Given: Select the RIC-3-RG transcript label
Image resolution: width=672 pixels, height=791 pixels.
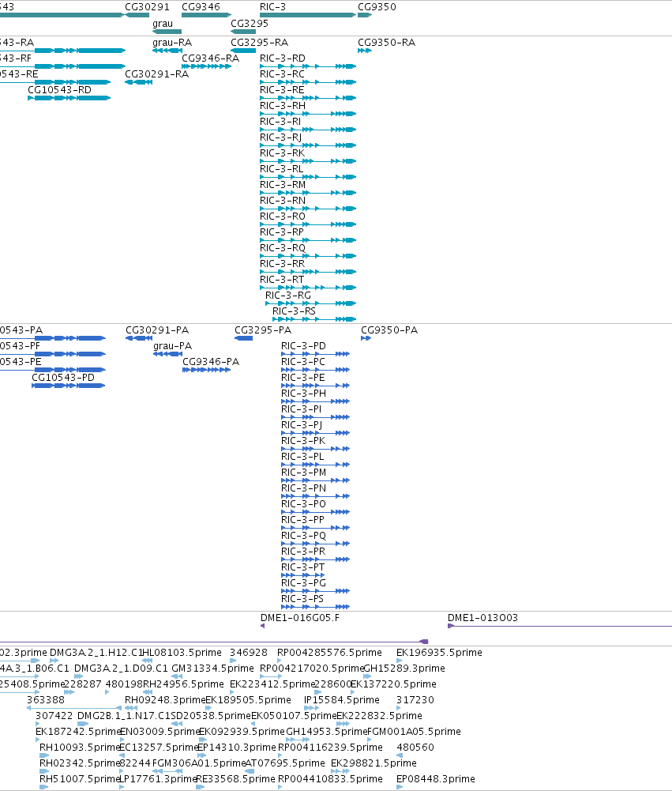Looking at the screenshot, I should click(288, 296).
